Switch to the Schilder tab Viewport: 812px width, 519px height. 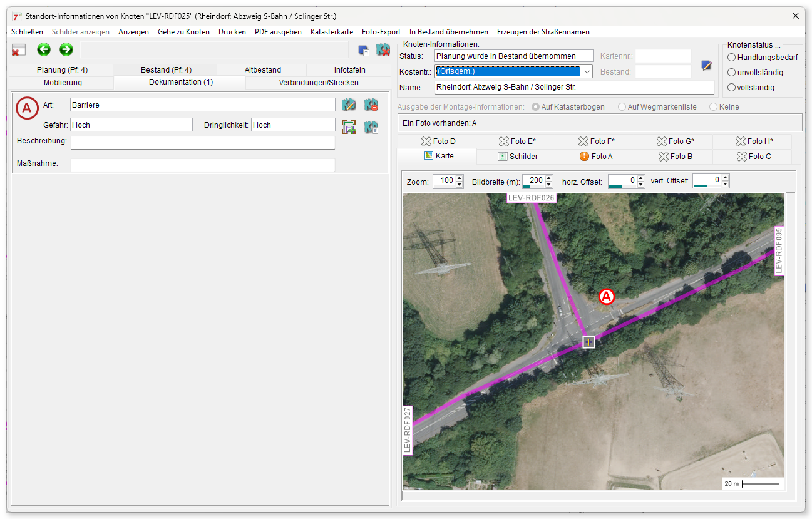pyautogui.click(x=516, y=157)
